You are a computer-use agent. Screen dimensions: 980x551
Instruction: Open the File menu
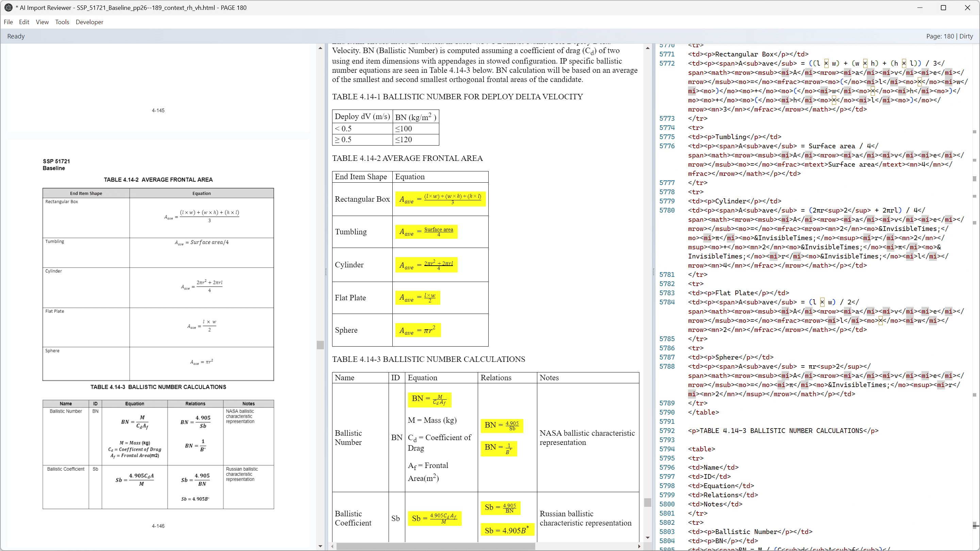[9, 22]
